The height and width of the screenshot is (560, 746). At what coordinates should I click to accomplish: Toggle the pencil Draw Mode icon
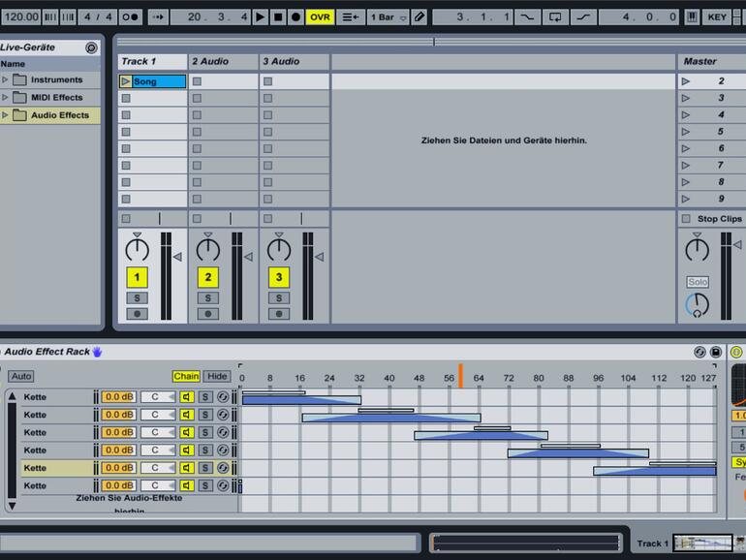pos(419,16)
